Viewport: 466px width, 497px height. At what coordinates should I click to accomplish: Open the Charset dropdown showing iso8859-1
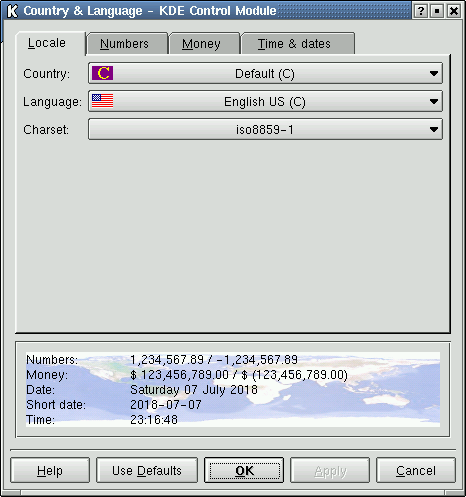click(x=265, y=129)
